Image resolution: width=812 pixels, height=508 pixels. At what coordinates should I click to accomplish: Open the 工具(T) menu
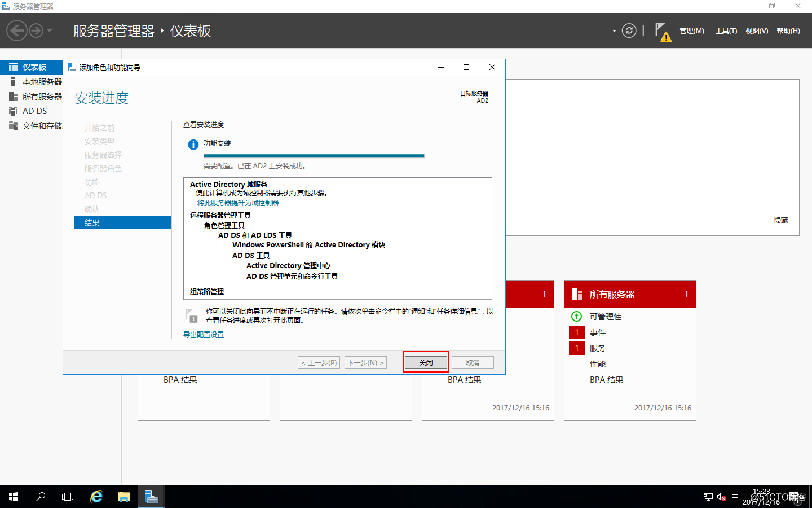pos(726,31)
